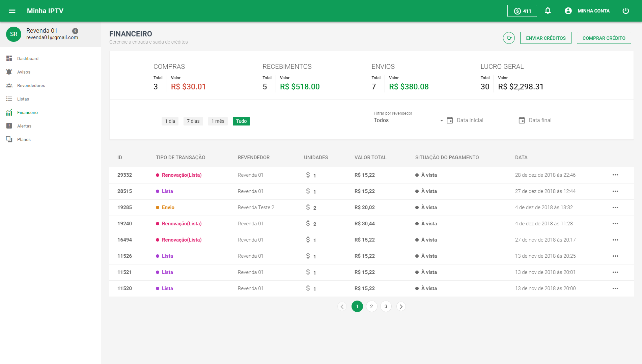
Task: Open Planos in the sidebar
Action: point(24,139)
